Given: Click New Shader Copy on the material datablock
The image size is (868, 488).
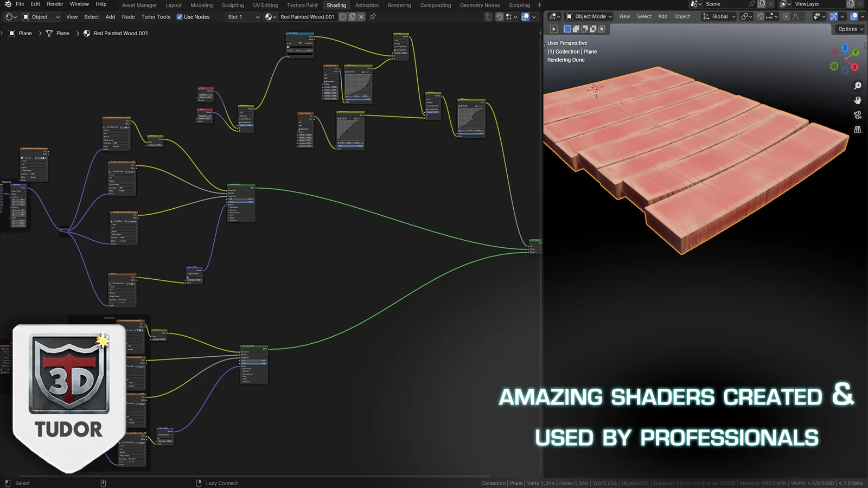Looking at the screenshot, I should [x=352, y=17].
